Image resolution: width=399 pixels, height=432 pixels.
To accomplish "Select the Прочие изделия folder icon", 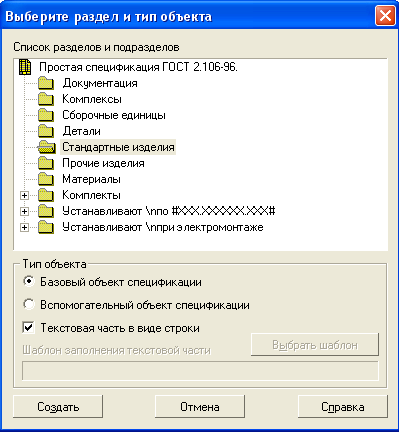I will [x=46, y=163].
